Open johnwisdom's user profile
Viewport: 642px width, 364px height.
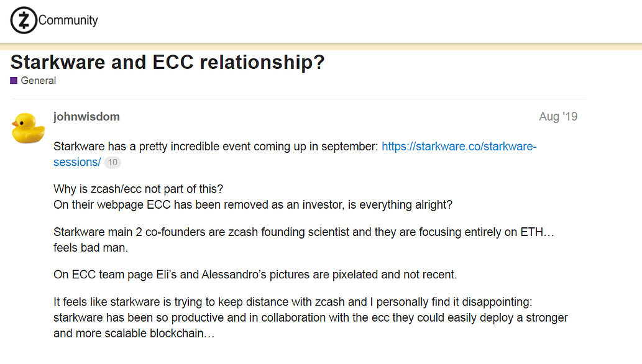pyautogui.click(x=86, y=117)
